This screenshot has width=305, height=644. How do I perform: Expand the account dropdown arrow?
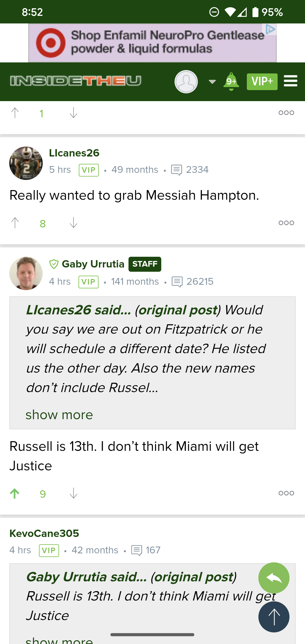tap(212, 82)
